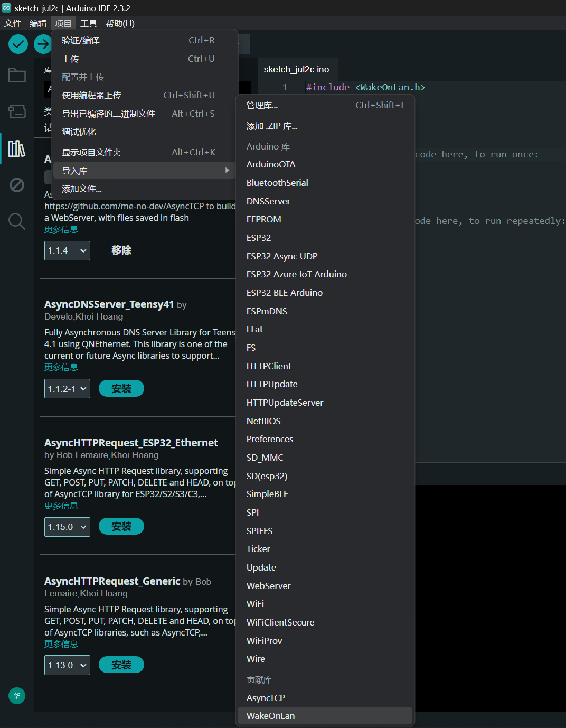Open the Library Manager sidebar icon

pos(17,148)
